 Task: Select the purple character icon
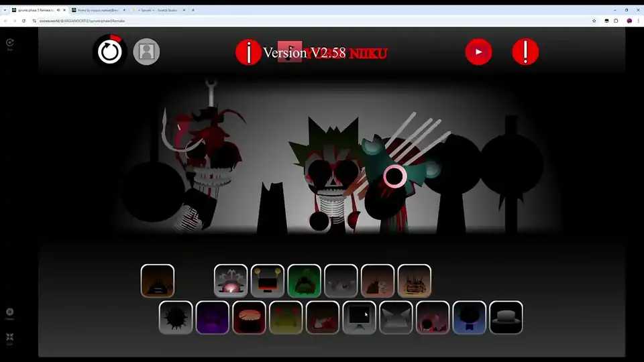pyautogui.click(x=213, y=317)
